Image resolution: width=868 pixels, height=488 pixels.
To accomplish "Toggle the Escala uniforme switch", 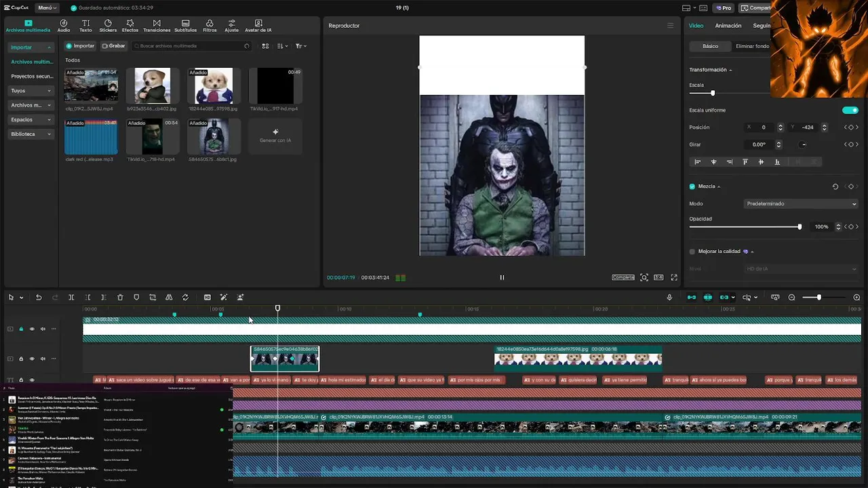I will point(850,110).
